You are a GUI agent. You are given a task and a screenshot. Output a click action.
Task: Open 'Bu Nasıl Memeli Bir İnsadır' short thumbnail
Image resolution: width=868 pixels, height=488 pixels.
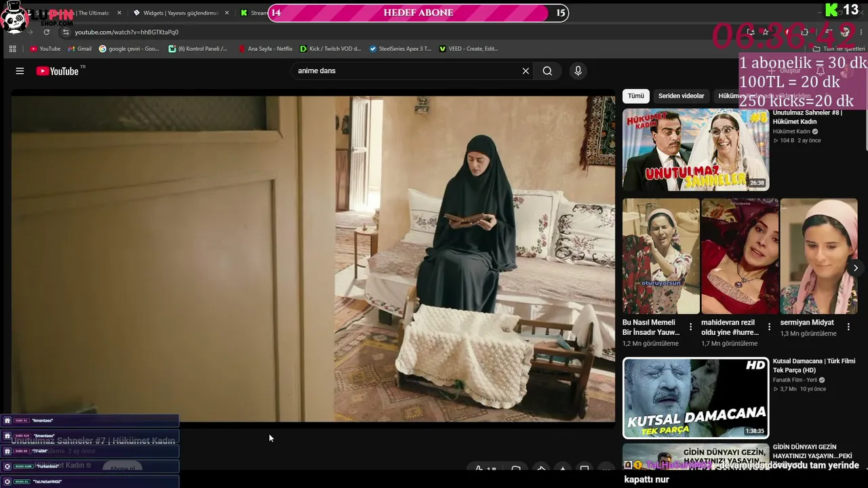661,256
